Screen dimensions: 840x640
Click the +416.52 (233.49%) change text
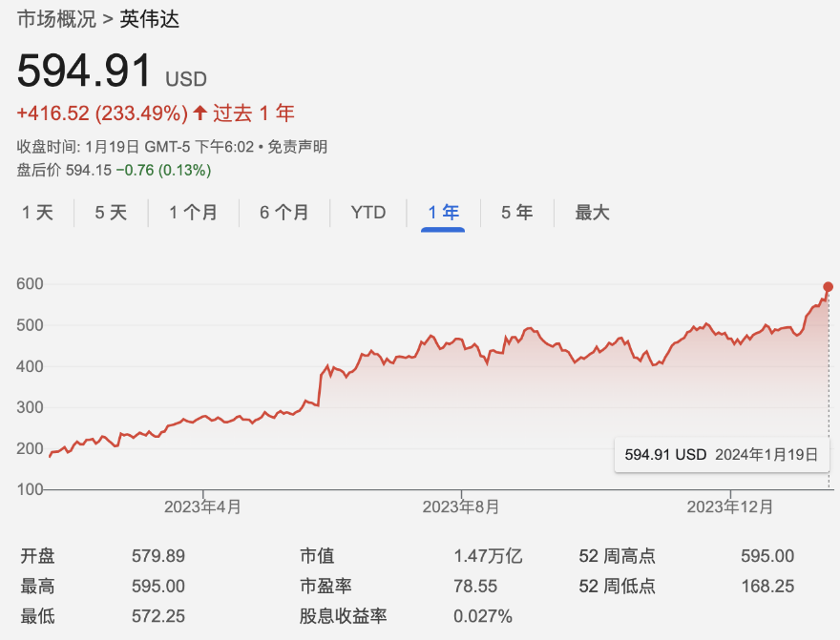102,114
